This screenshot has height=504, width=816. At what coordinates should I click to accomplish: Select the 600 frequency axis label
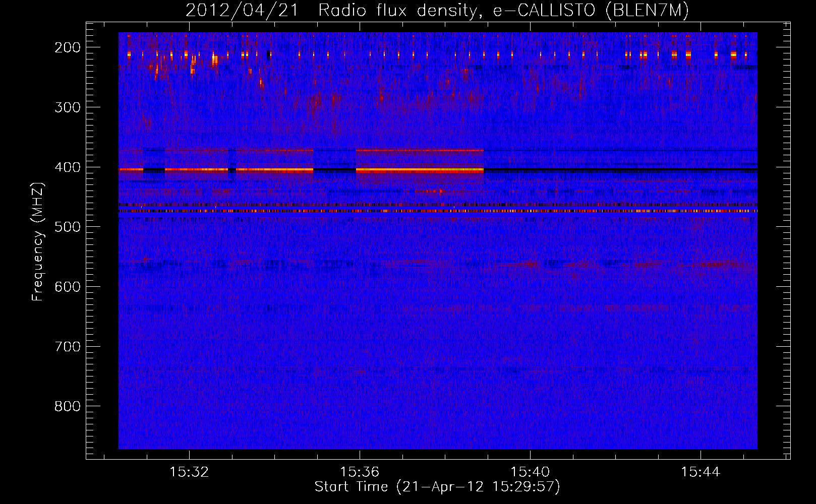(x=67, y=287)
